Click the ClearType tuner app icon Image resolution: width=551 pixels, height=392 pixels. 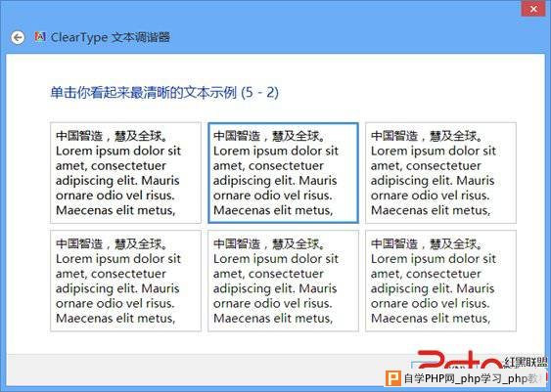[x=40, y=37]
